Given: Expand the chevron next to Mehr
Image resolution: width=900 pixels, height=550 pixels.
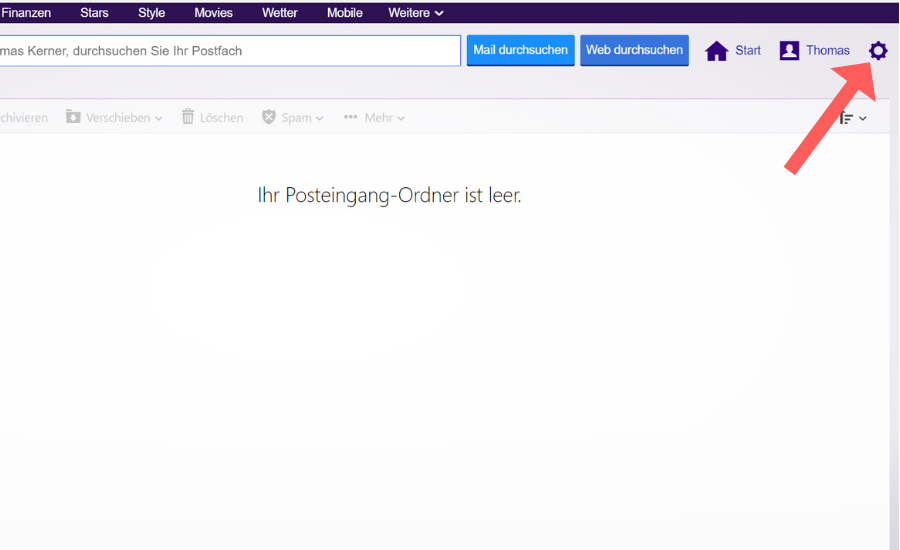Looking at the screenshot, I should (x=401, y=118).
